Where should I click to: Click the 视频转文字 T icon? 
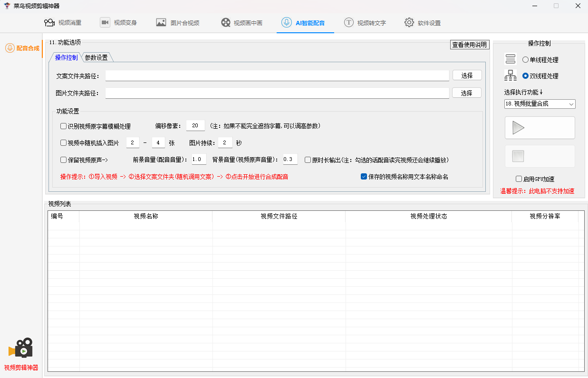click(x=349, y=22)
